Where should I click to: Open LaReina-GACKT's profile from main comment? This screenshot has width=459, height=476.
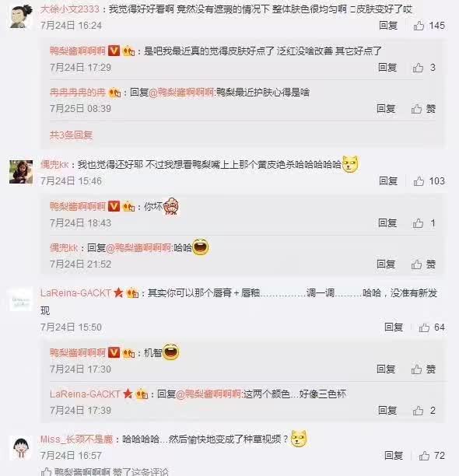75,293
